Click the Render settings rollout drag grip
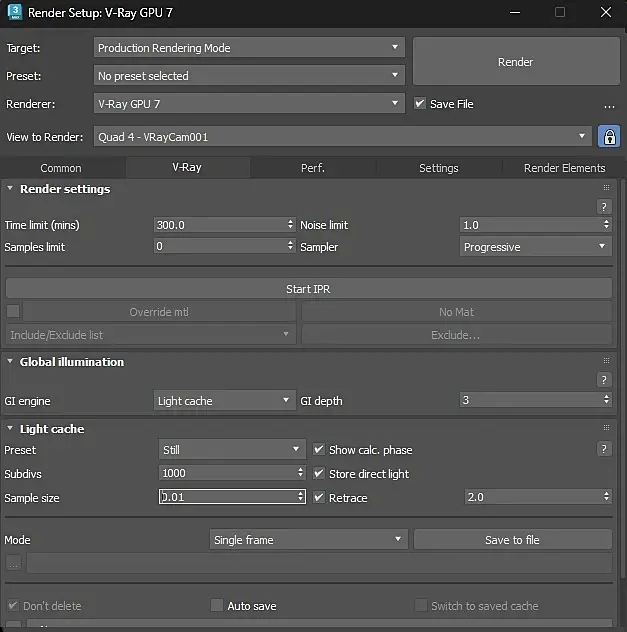 [x=605, y=188]
